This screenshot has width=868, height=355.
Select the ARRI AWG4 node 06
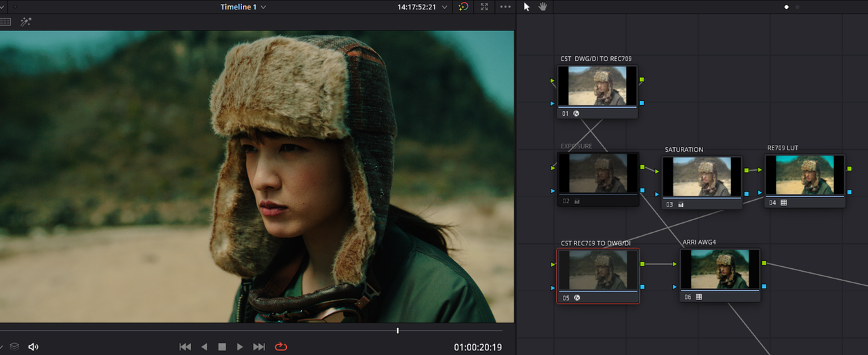(720, 274)
